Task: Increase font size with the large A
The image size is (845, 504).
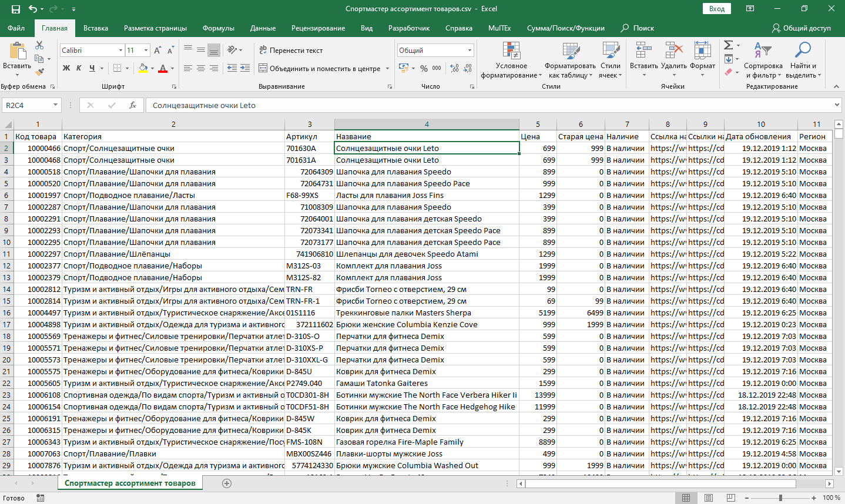Action: [x=157, y=51]
